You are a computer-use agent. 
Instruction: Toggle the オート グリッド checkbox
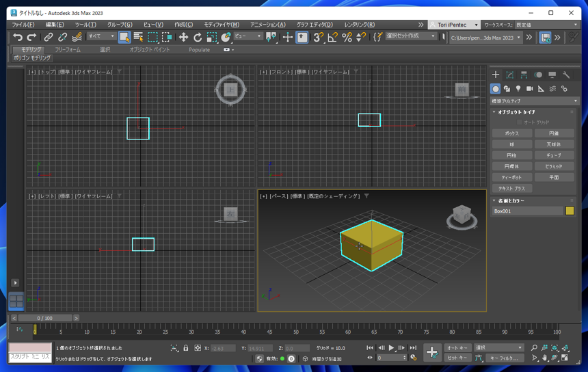point(519,122)
